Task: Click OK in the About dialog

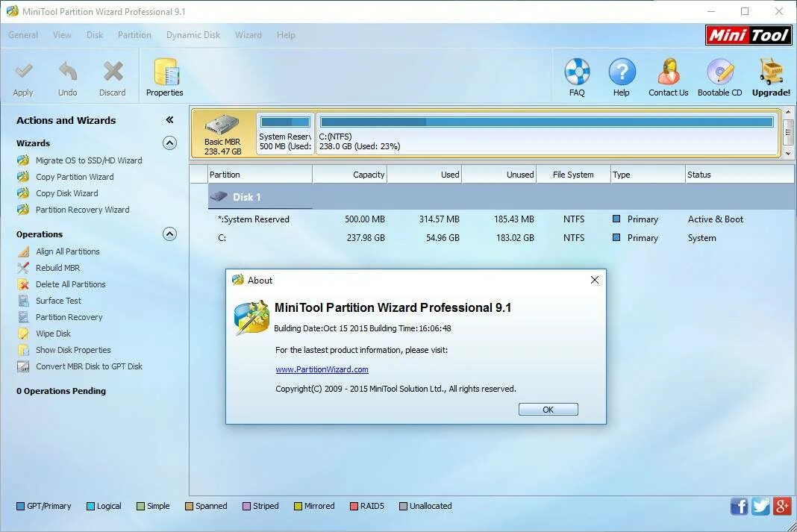Action: pos(548,410)
